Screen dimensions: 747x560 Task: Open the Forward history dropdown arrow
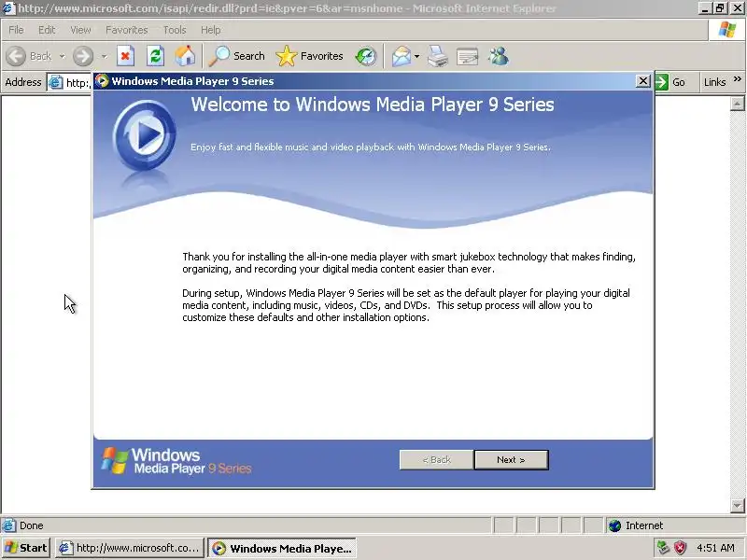[105, 56]
